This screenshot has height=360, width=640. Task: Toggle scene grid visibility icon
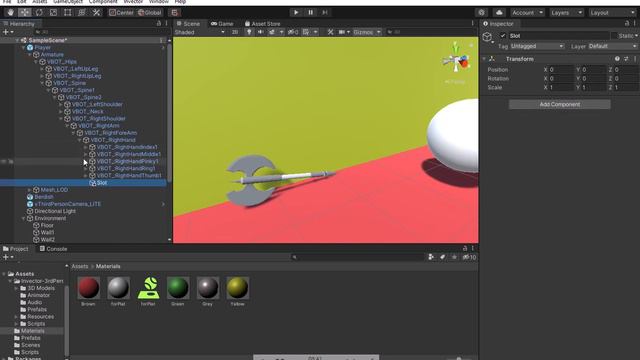point(306,32)
